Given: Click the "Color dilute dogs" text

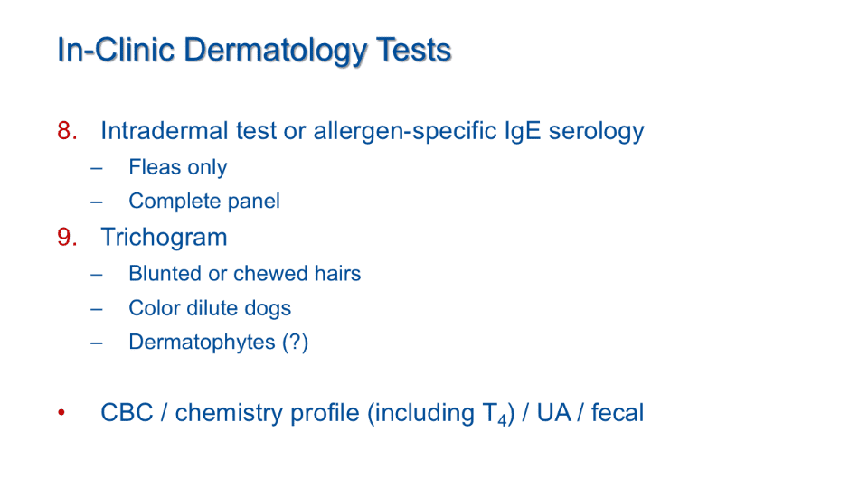Looking at the screenshot, I should coord(210,308).
